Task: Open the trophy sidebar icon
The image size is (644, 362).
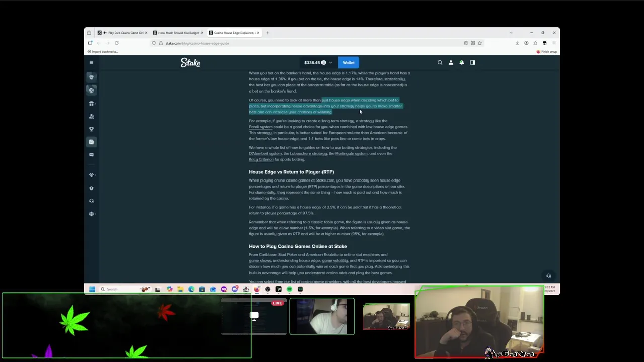Action: click(91, 129)
